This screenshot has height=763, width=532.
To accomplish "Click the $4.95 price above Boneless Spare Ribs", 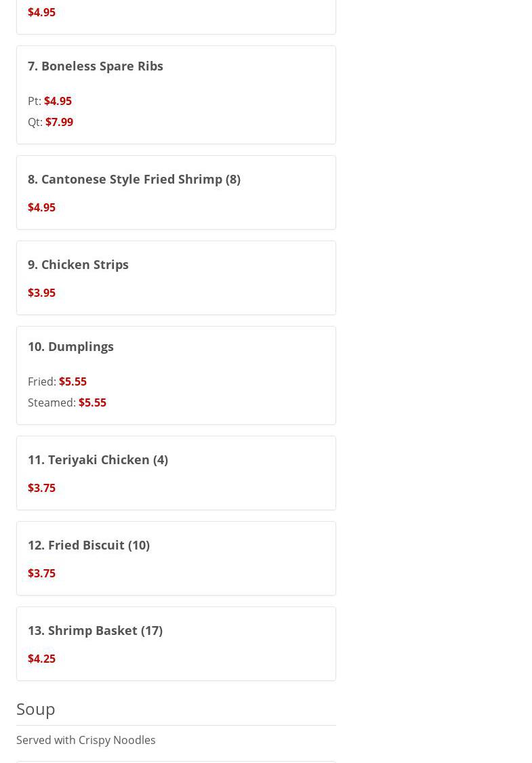I will click(41, 12).
